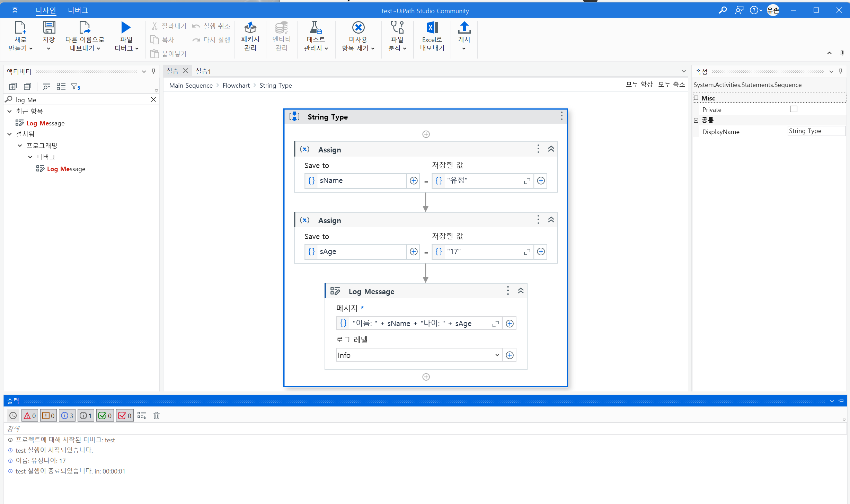Click 다른 이름으로 내보내기 export icon
This screenshot has width=850, height=504.
pos(85,28)
